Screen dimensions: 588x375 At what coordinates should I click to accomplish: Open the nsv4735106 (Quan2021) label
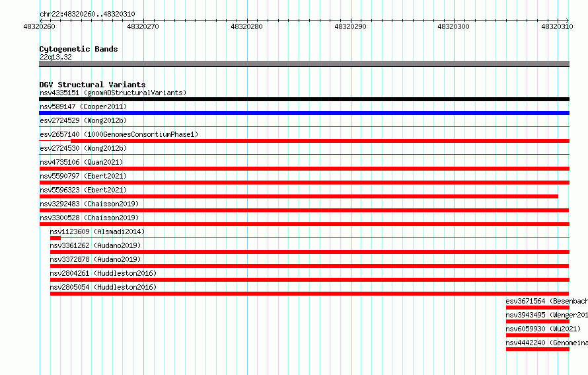[81, 162]
